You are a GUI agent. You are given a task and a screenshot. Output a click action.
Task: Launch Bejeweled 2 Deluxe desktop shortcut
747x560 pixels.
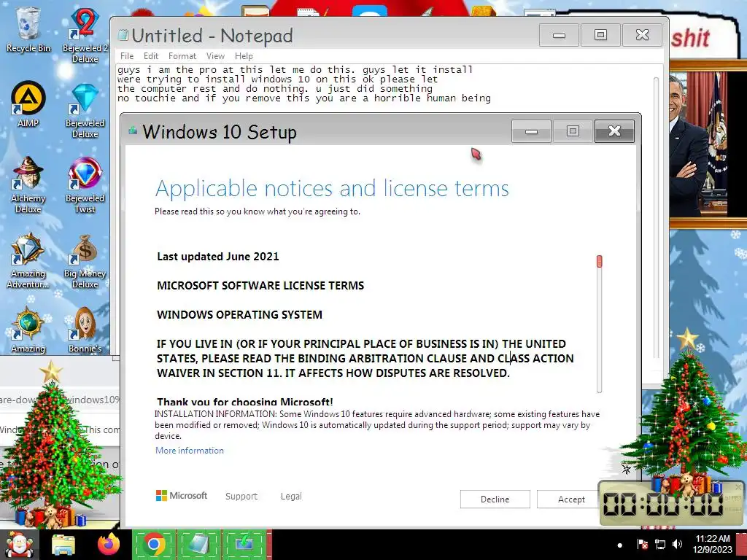(85, 35)
